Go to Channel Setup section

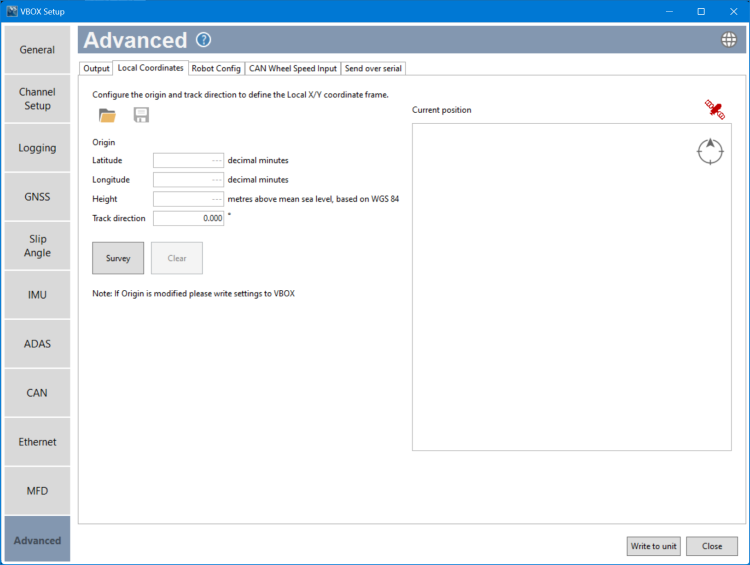coord(37,99)
